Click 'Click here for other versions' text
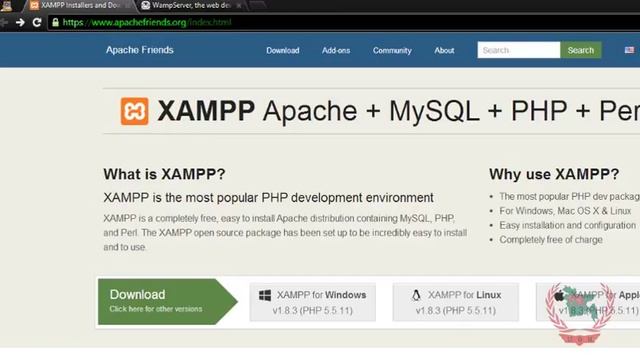 (156, 309)
